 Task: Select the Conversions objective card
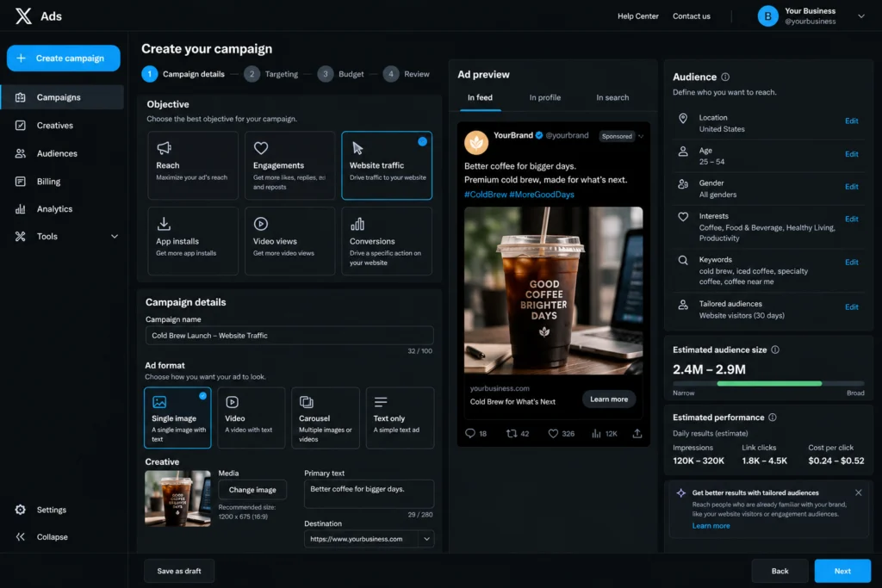click(387, 241)
